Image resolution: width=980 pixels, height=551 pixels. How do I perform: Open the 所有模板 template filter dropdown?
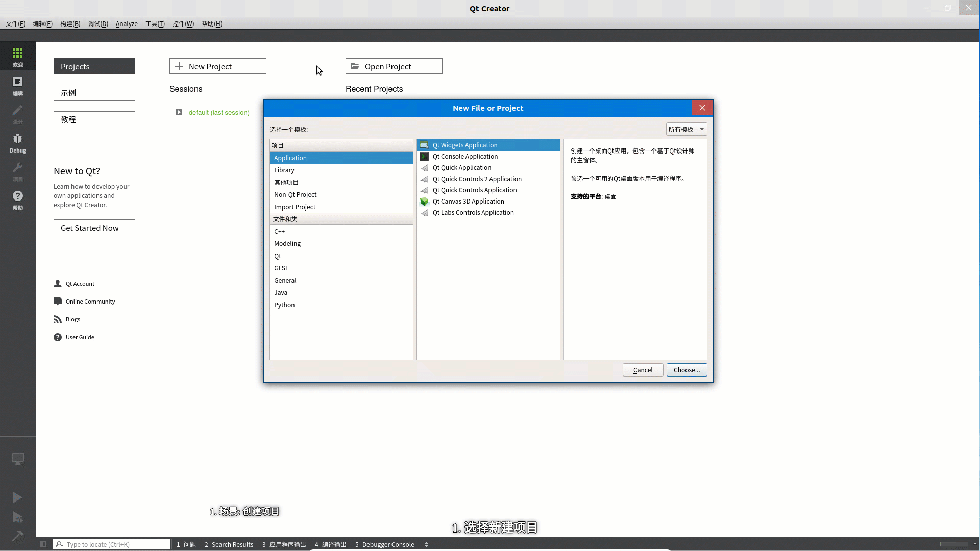tap(686, 129)
